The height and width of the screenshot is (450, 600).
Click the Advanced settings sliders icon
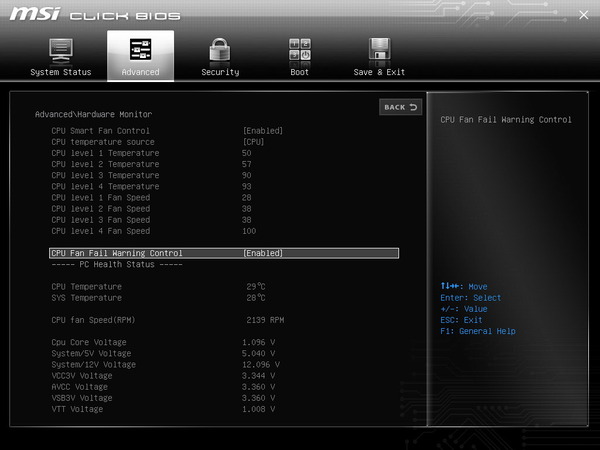140,51
